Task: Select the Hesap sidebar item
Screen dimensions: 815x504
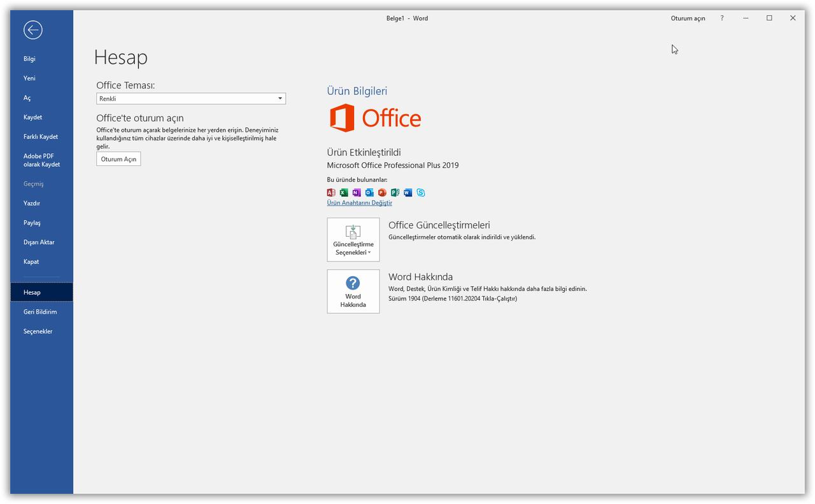Action: point(41,292)
